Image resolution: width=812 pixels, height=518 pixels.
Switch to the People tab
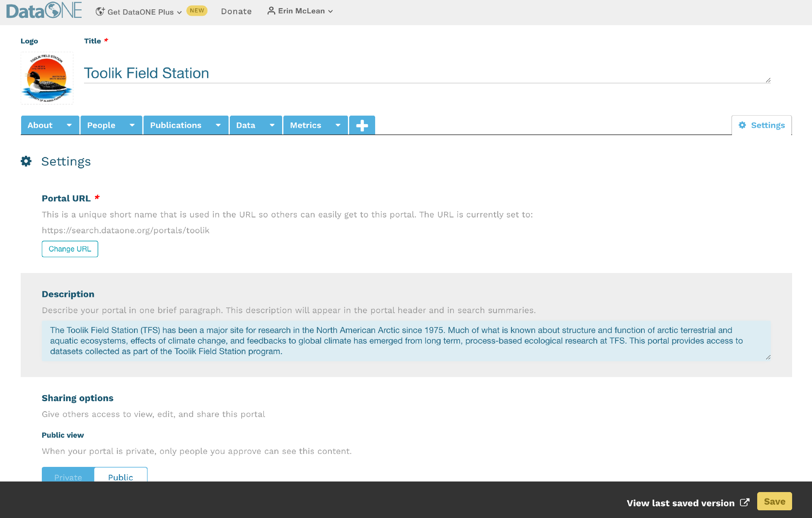(101, 125)
